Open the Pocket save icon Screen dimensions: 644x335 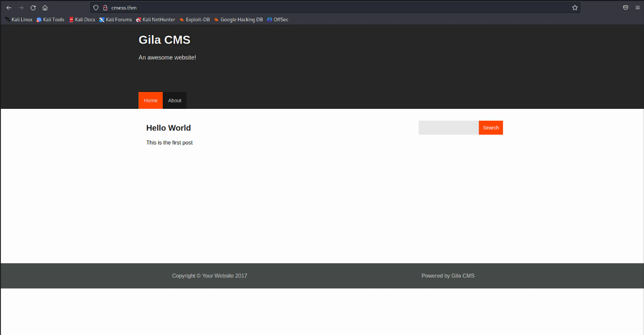click(626, 8)
